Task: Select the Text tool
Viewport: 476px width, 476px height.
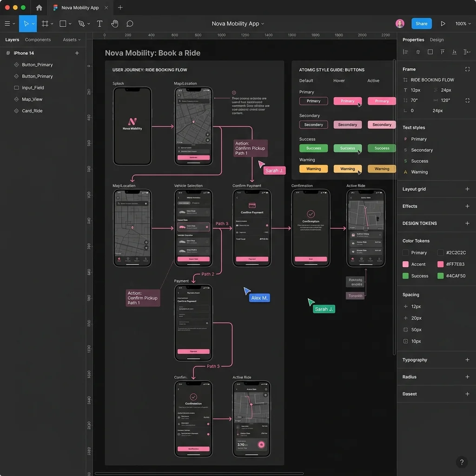Action: point(99,23)
